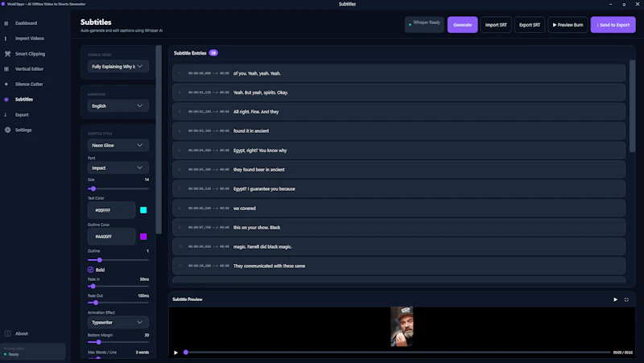Select entry "Egypt? I guarantee you because"
The width and height of the screenshot is (644, 363).
398,189
